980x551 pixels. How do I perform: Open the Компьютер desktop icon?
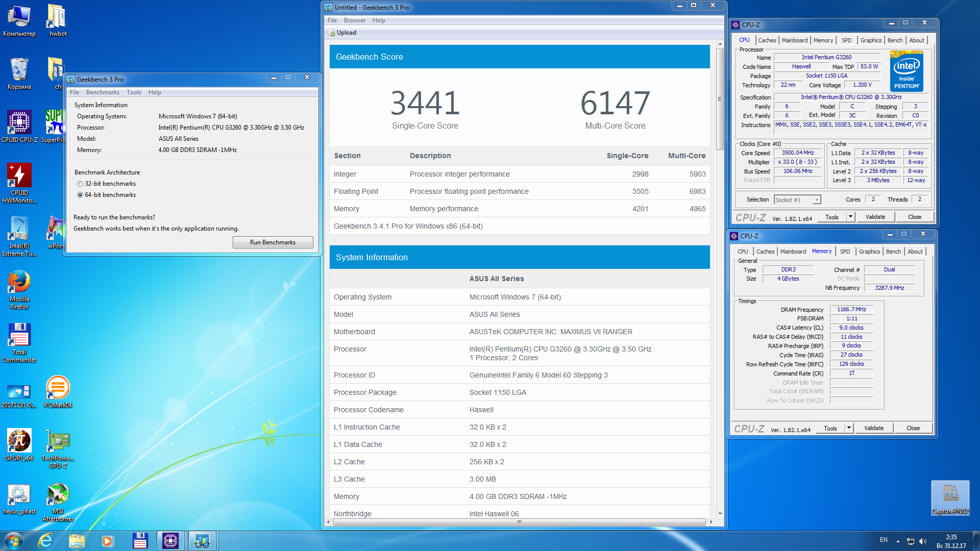[19, 20]
